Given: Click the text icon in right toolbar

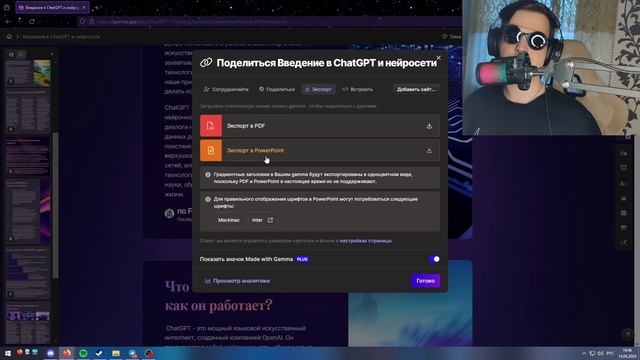Looking at the screenshot, I should [x=624, y=184].
